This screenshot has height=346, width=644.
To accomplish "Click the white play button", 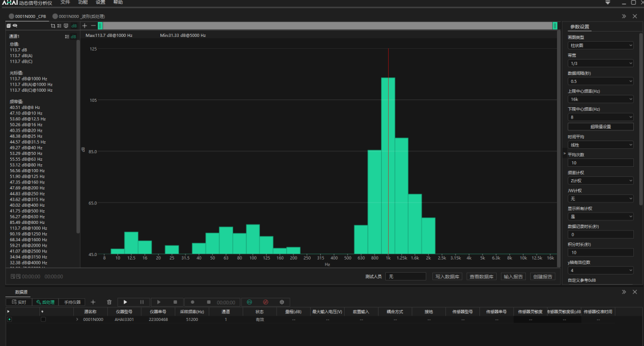I will click(125, 302).
